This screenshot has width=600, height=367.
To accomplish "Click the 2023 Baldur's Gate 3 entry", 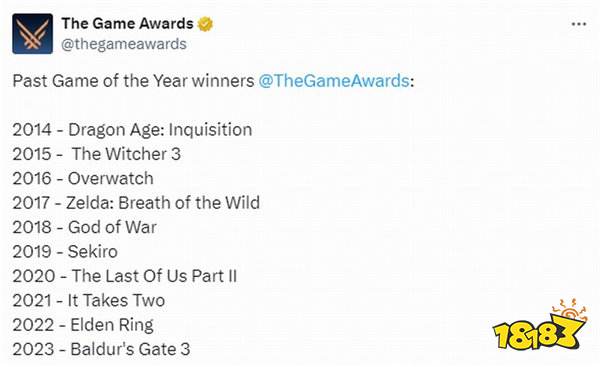I will point(101,349).
